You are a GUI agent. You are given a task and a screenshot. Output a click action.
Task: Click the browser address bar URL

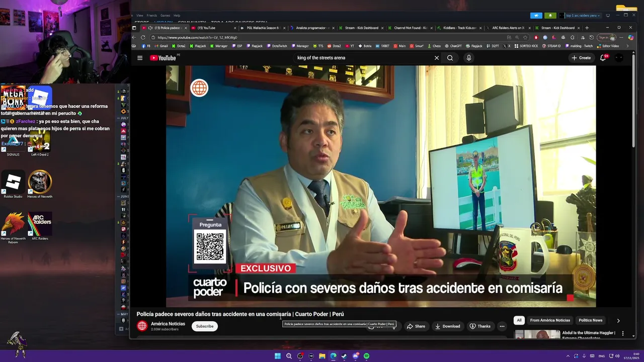tap(197, 38)
